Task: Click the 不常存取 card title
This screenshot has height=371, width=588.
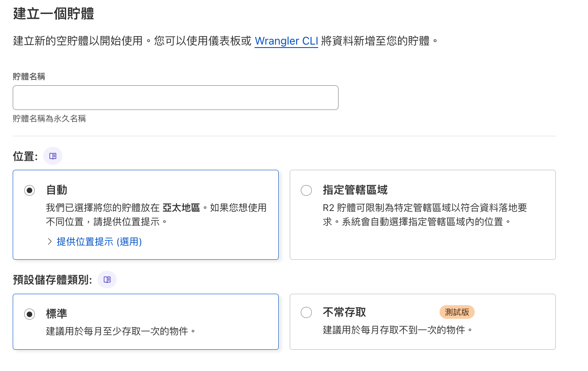Action: coord(344,312)
